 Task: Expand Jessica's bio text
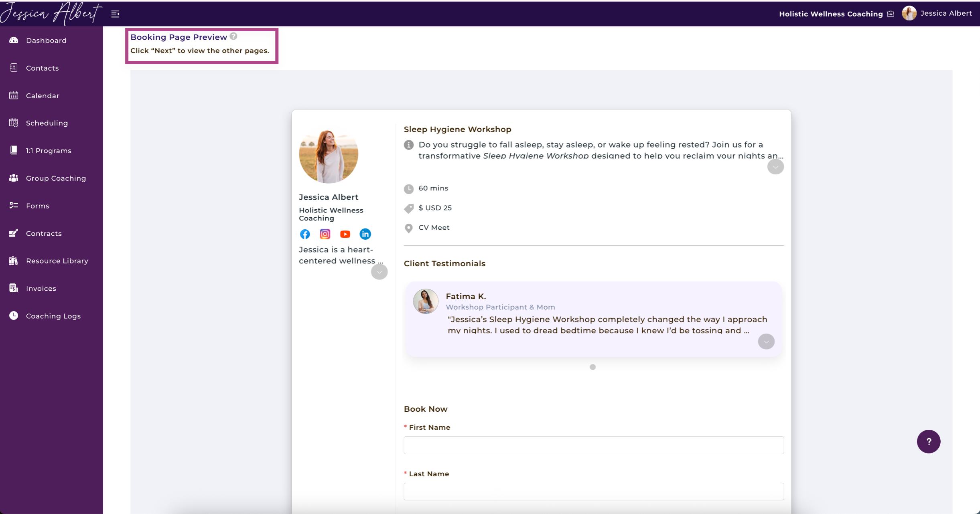[379, 272]
